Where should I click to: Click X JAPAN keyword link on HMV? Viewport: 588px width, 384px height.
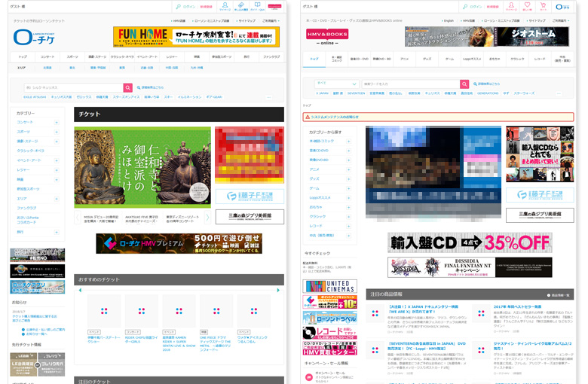point(322,93)
